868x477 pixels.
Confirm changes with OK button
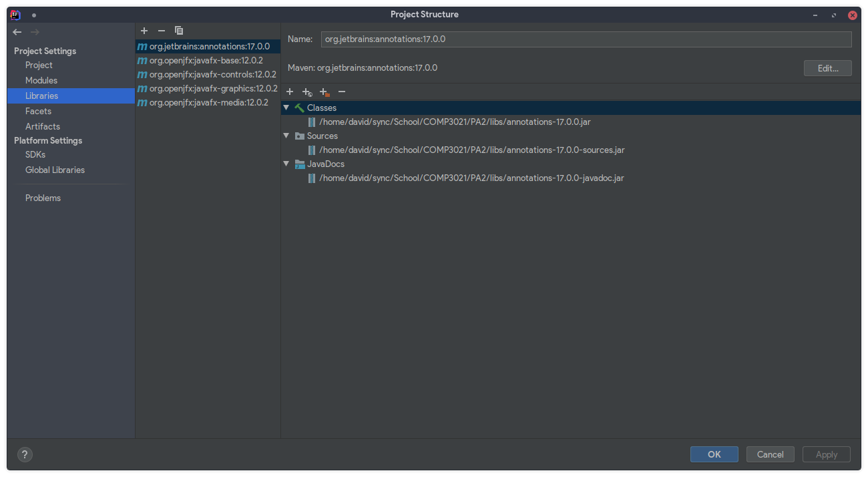pyautogui.click(x=714, y=454)
